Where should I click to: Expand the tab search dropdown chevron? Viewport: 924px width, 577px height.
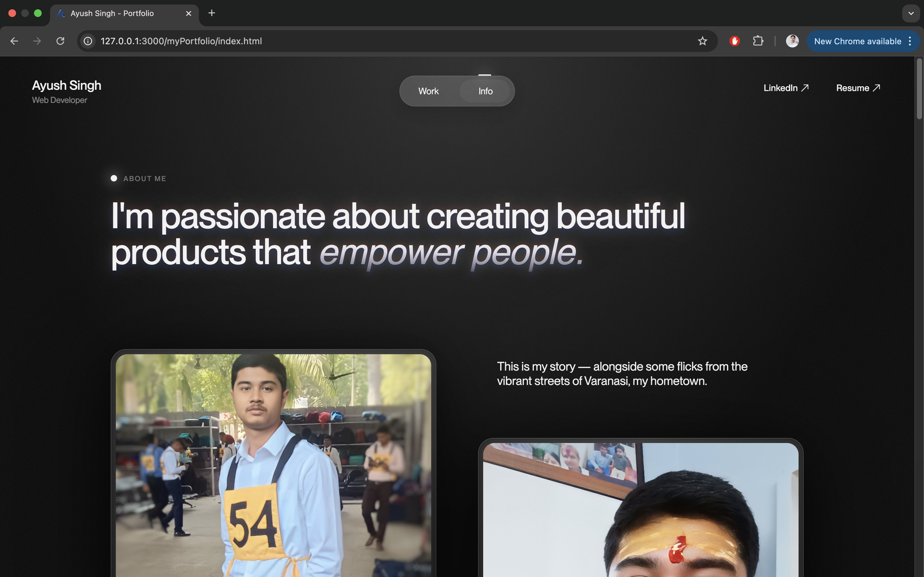911,13
